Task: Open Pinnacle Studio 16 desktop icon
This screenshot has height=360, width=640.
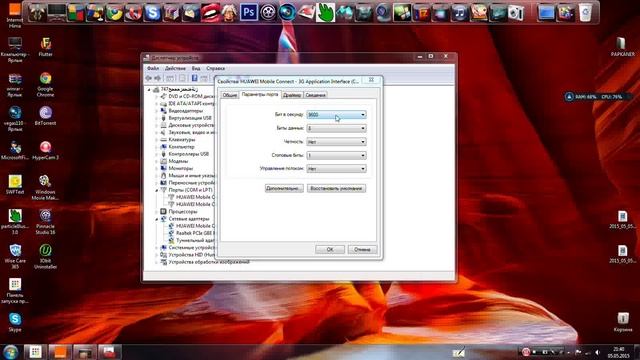Action: point(46,222)
